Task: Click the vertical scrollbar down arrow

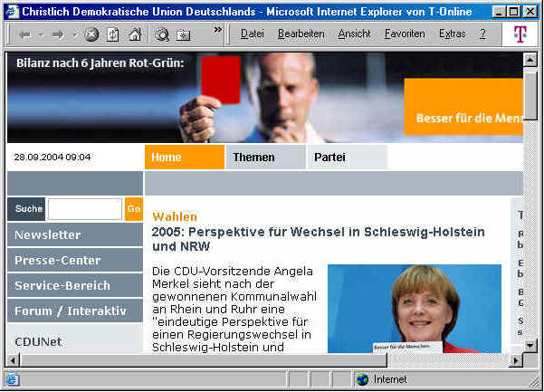Action: (530, 345)
